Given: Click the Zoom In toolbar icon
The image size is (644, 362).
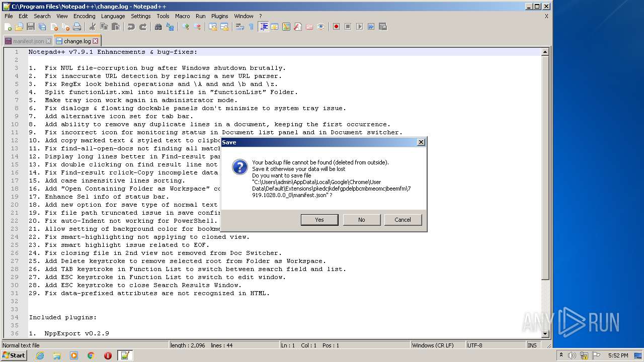Looking at the screenshot, I should (x=185, y=27).
